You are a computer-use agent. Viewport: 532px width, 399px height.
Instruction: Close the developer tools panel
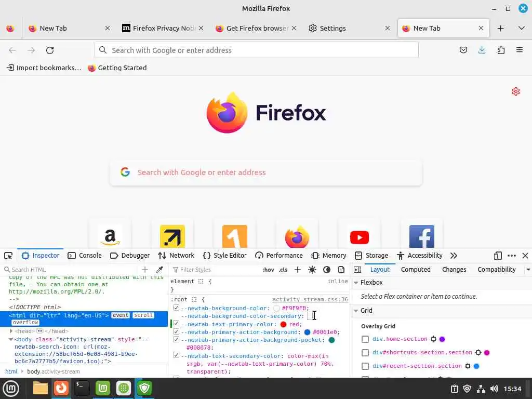pos(525,256)
